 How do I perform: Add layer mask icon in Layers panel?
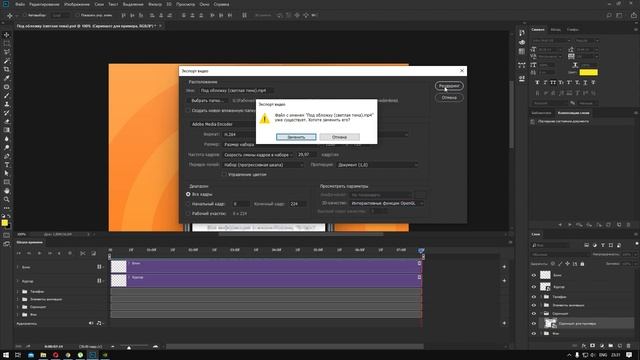click(x=593, y=346)
